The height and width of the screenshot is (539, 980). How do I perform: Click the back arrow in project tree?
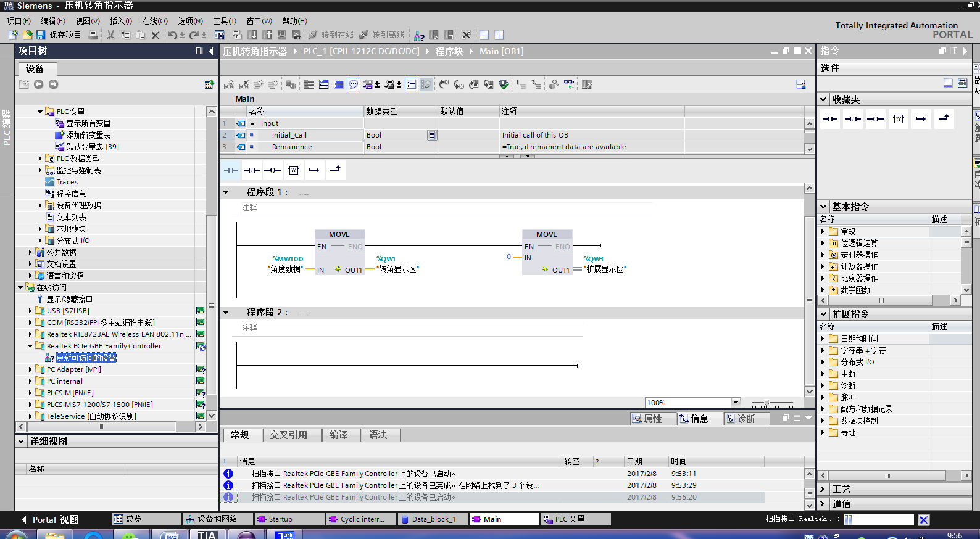click(38, 84)
